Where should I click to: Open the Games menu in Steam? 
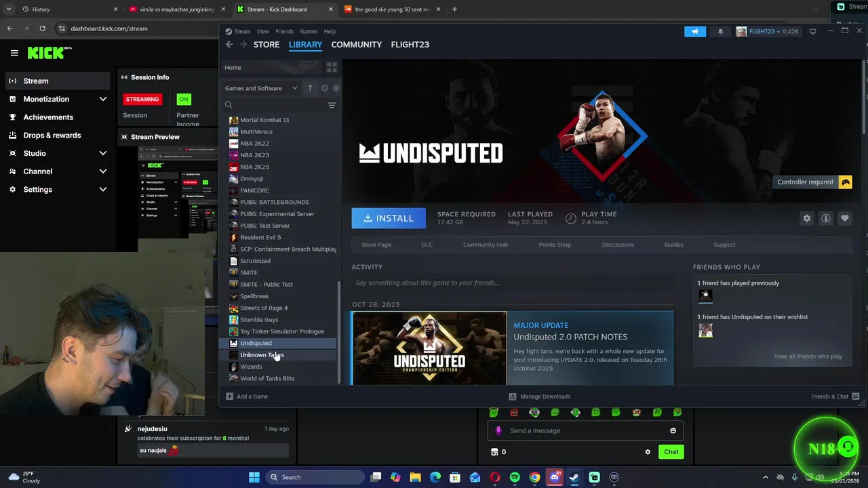[x=309, y=31]
